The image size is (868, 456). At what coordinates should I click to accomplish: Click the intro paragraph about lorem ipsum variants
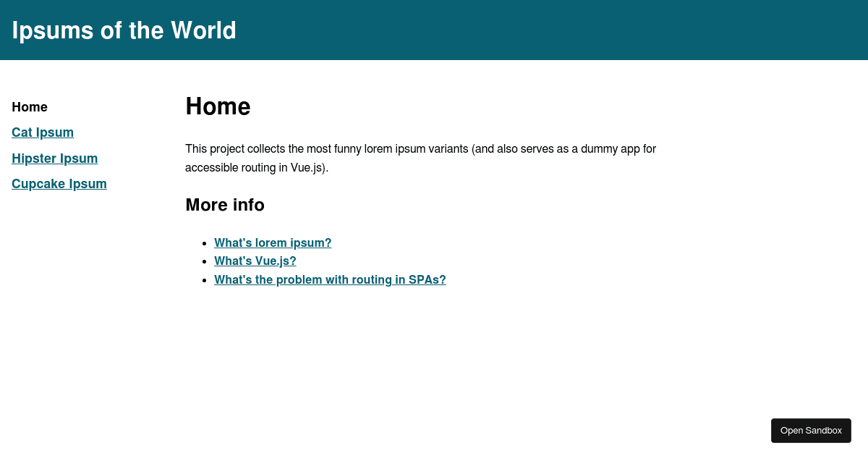(420, 158)
